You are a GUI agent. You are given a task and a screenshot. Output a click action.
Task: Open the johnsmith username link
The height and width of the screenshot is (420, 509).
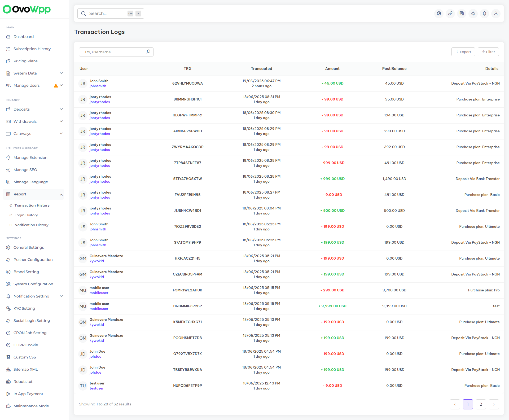pyautogui.click(x=98, y=86)
